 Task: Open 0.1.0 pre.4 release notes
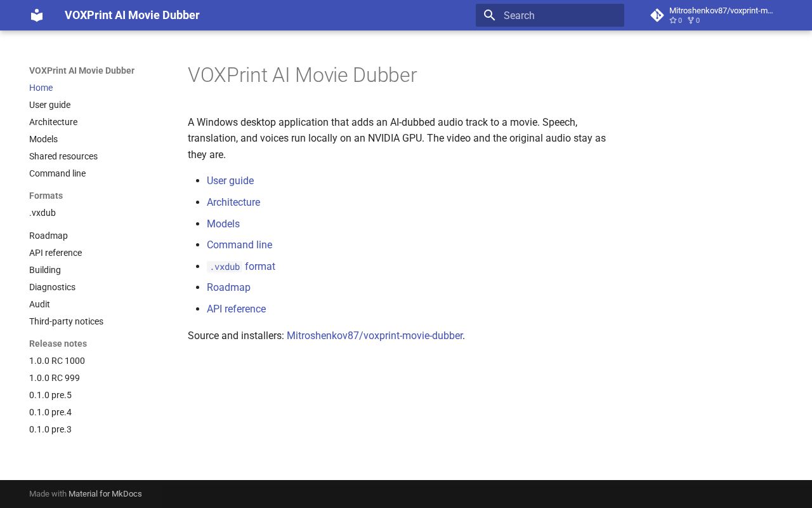(x=50, y=412)
